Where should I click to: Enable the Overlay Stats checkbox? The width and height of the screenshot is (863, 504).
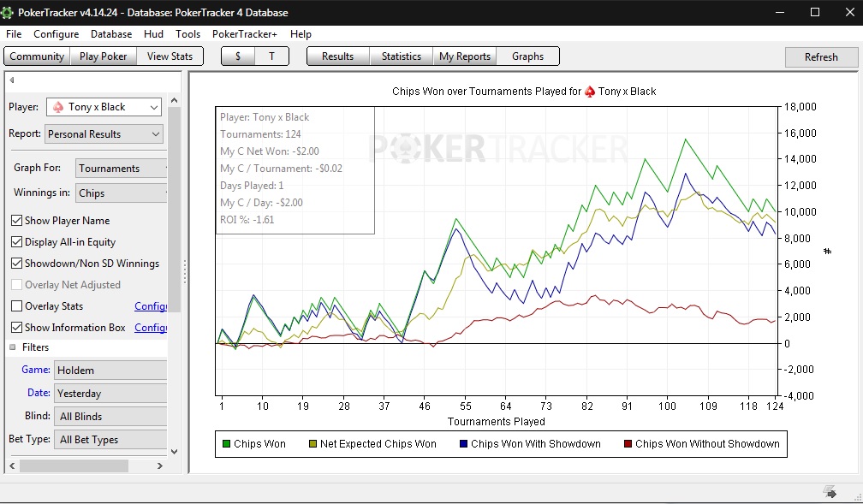click(x=17, y=306)
